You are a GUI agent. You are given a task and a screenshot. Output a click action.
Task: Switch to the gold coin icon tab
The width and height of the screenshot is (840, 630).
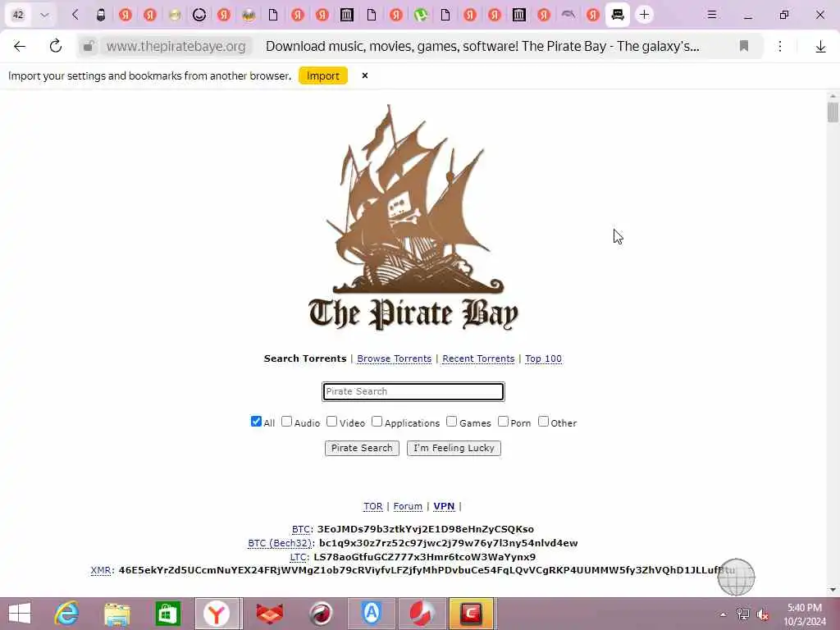[x=175, y=15]
